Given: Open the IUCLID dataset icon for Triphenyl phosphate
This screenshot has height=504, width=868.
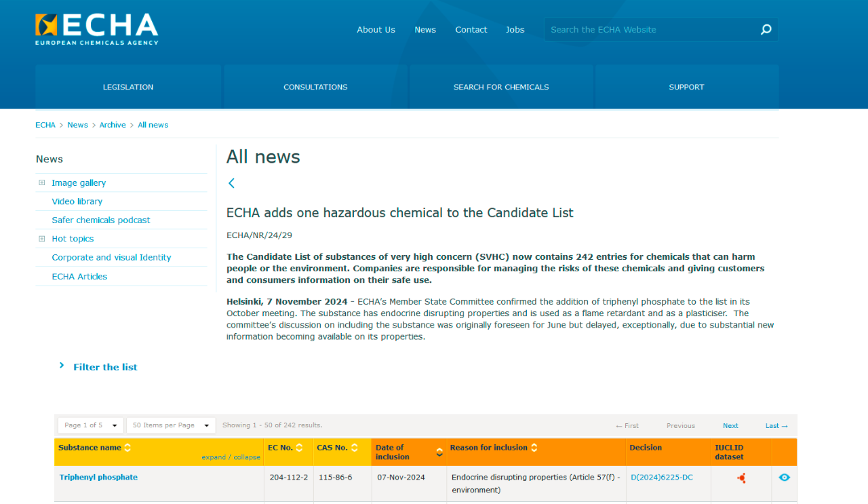Looking at the screenshot, I should point(741,478).
